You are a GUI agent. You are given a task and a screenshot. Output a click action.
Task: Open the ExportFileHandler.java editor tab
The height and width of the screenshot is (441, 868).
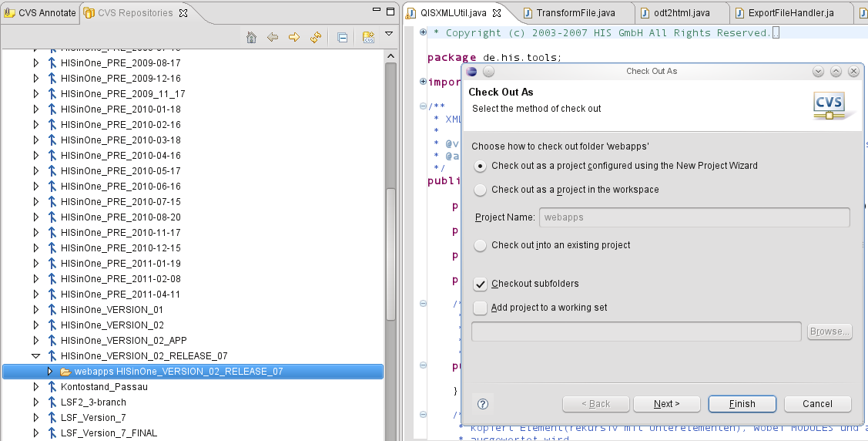click(x=791, y=13)
